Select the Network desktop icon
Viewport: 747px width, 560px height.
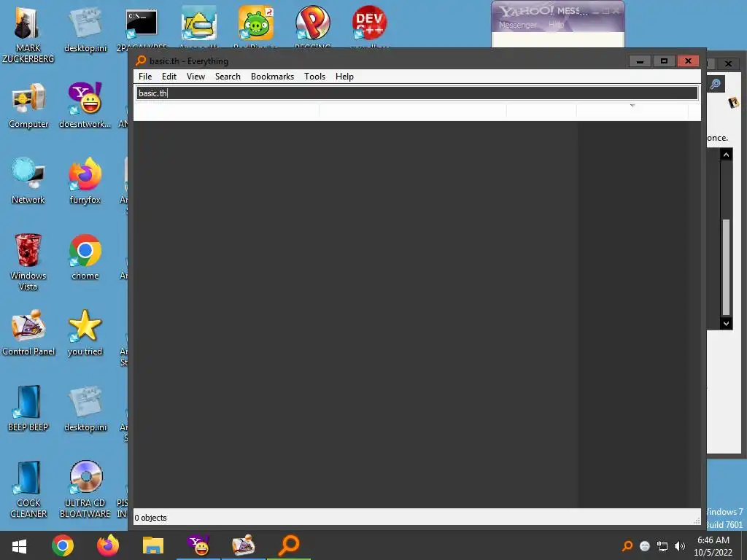(28, 174)
